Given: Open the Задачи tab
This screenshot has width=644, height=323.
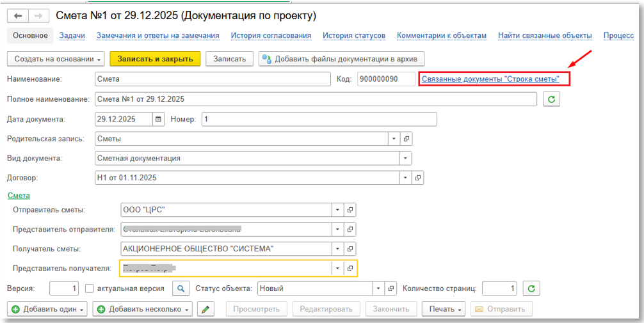Looking at the screenshot, I should (72, 36).
